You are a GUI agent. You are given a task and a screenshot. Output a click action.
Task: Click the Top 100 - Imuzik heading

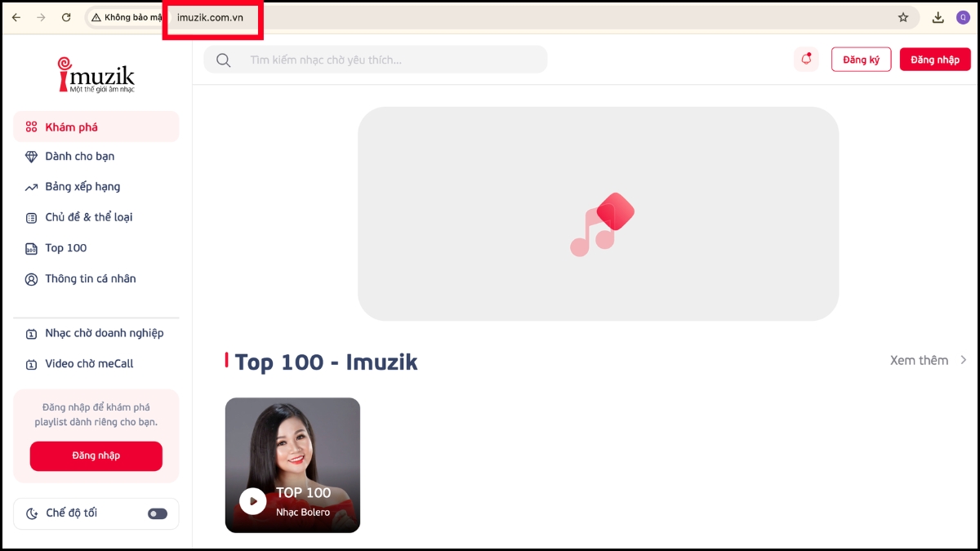[326, 362]
